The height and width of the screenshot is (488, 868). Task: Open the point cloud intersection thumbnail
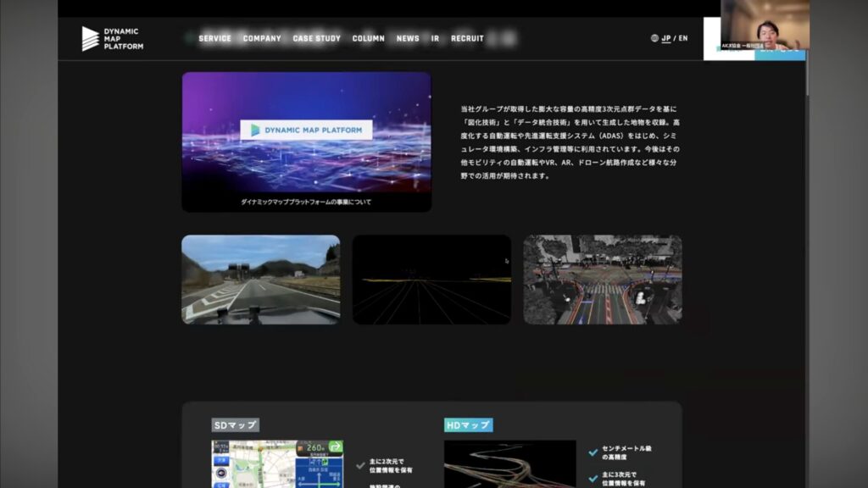[602, 279]
